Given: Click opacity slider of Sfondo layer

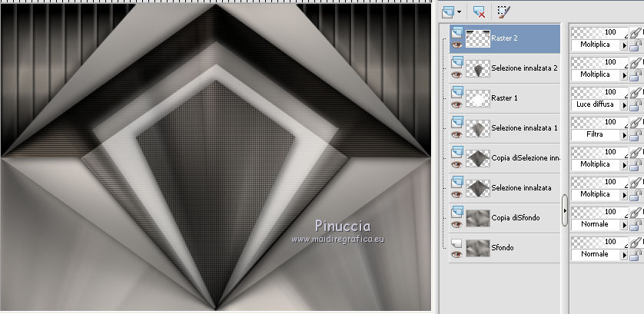Looking at the screenshot, I should tap(599, 242).
